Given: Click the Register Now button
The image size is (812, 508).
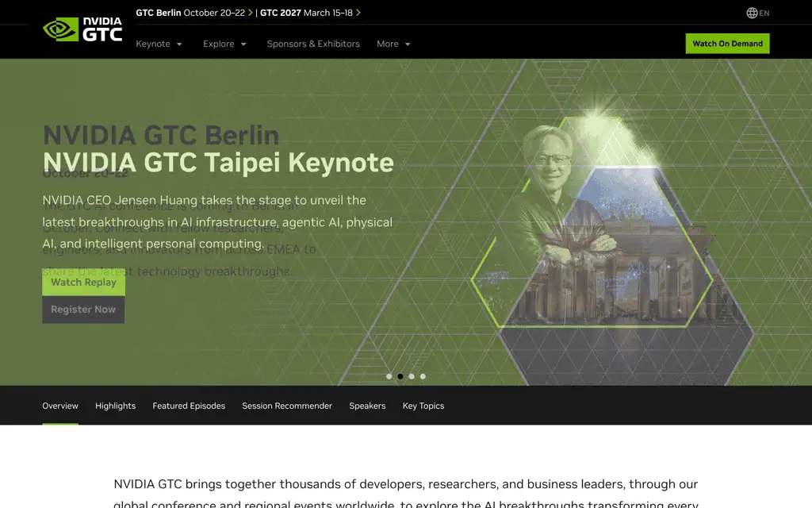Looking at the screenshot, I should tap(83, 310).
